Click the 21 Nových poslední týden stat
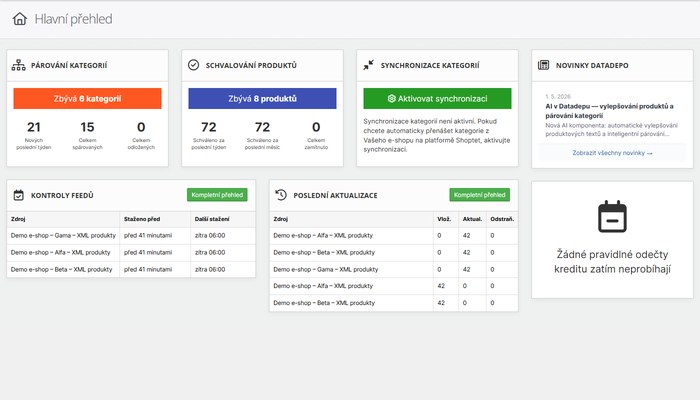Screen dimensions: 700x400 point(34,135)
